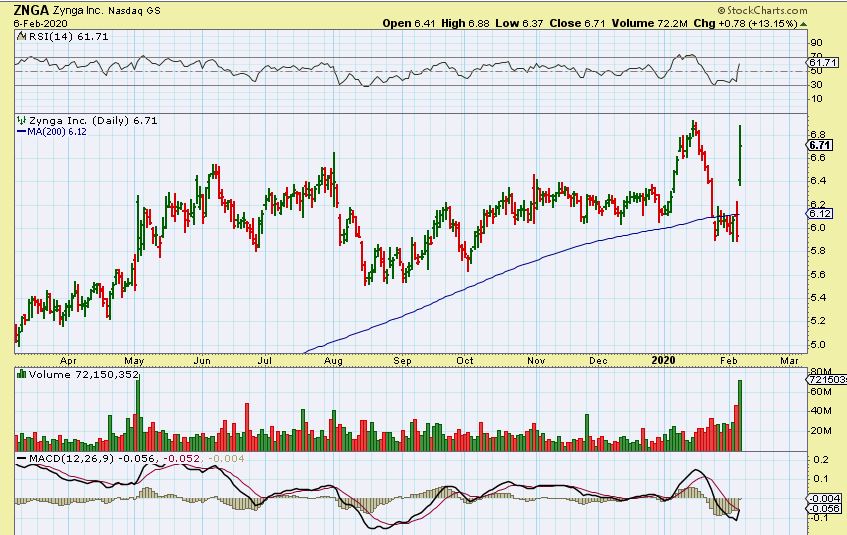Click the 5.8 price axis label
The width and height of the screenshot is (847, 535).
(x=817, y=251)
